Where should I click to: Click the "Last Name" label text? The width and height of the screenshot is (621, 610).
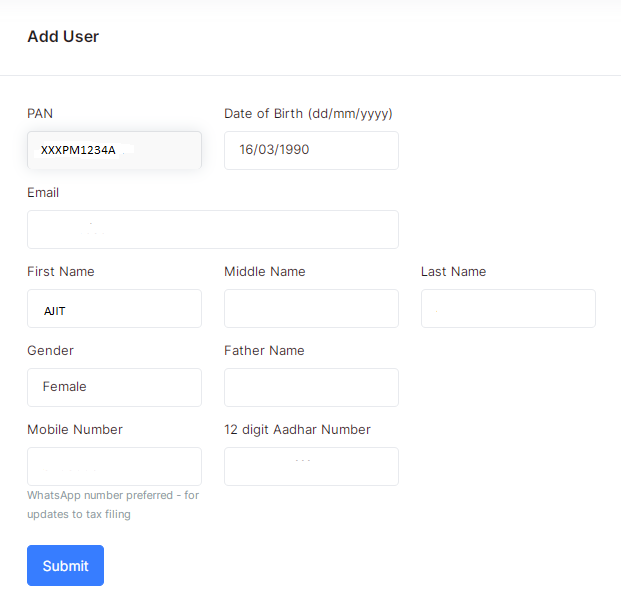point(453,272)
